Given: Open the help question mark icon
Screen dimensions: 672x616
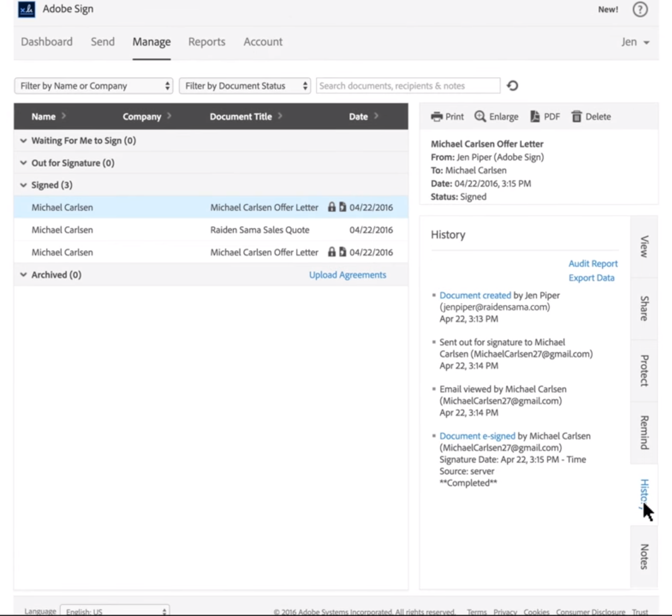Looking at the screenshot, I should coord(640,10).
